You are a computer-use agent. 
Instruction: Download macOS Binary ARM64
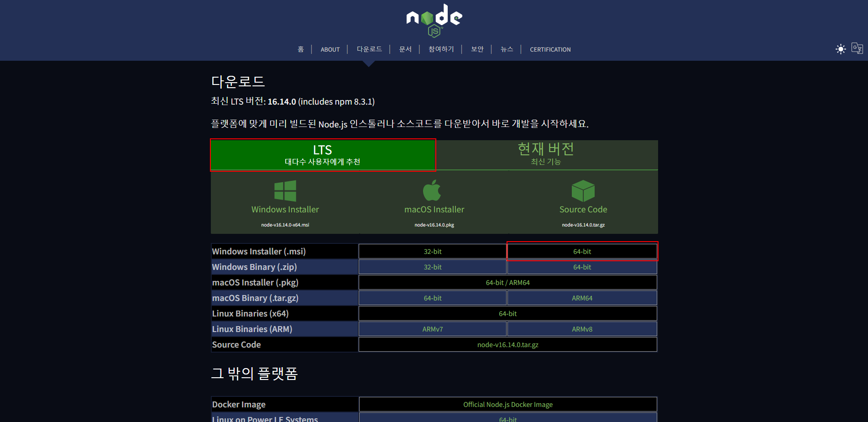[582, 298]
